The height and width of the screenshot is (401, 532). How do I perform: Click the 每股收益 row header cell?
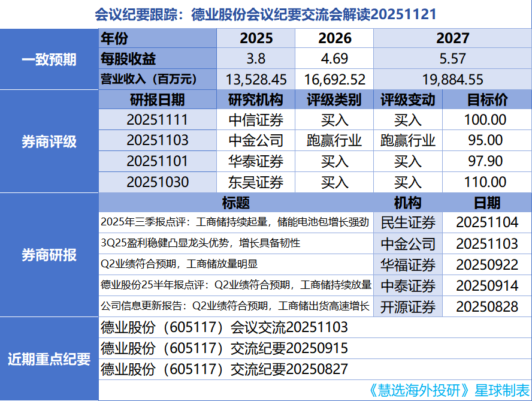pos(158,58)
